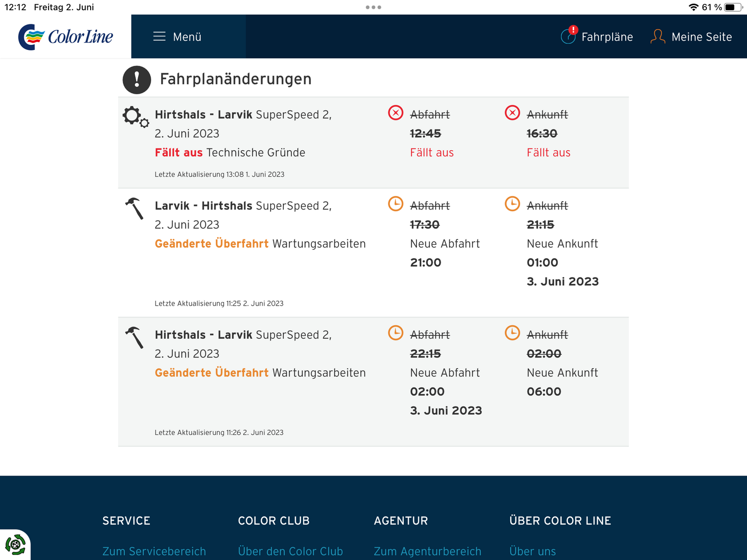Click the hammer icon beside last Hirtshals - Larvik
The image size is (747, 560).
[x=134, y=337]
